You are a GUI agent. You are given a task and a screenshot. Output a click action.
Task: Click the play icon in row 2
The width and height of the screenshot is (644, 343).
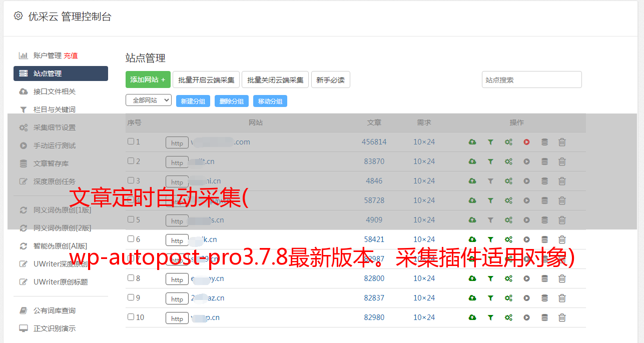526,161
